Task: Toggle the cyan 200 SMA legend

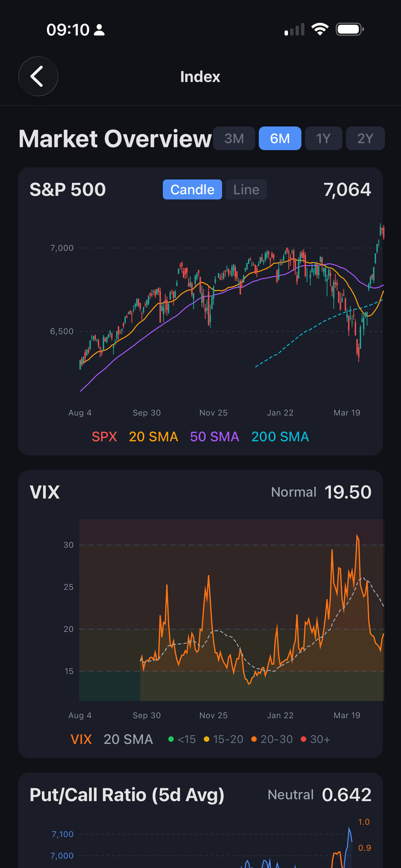Action: coord(280,437)
